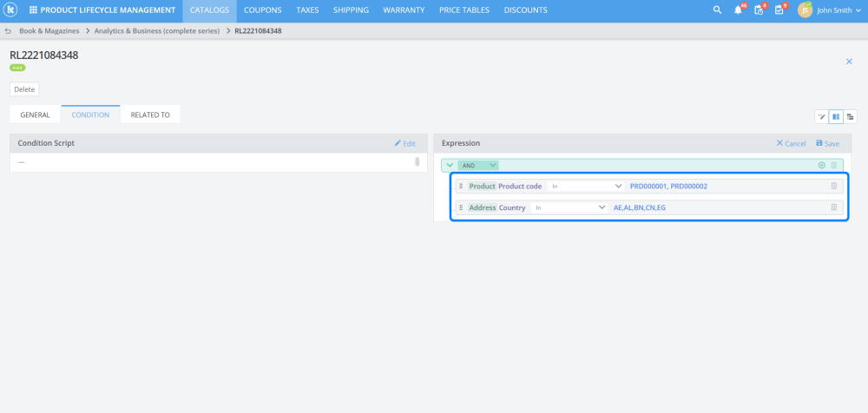Open the apps grid launcher icon

33,10
